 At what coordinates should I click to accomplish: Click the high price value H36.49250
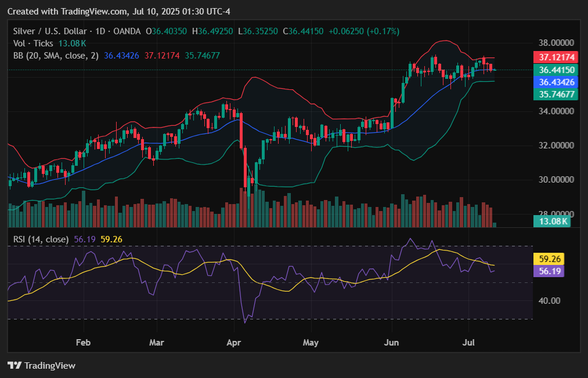pos(212,31)
